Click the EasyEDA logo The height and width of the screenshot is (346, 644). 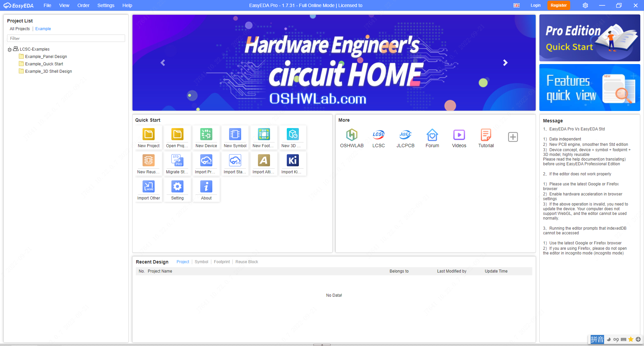[18, 5]
